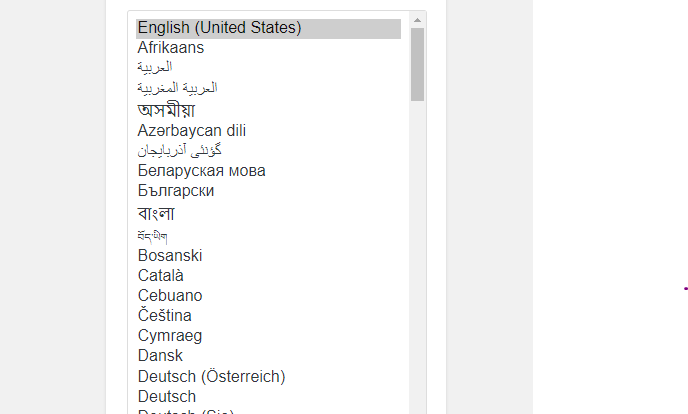688x414 pixels.
Task: Choose Bosanski from the language list
Action: (268, 256)
